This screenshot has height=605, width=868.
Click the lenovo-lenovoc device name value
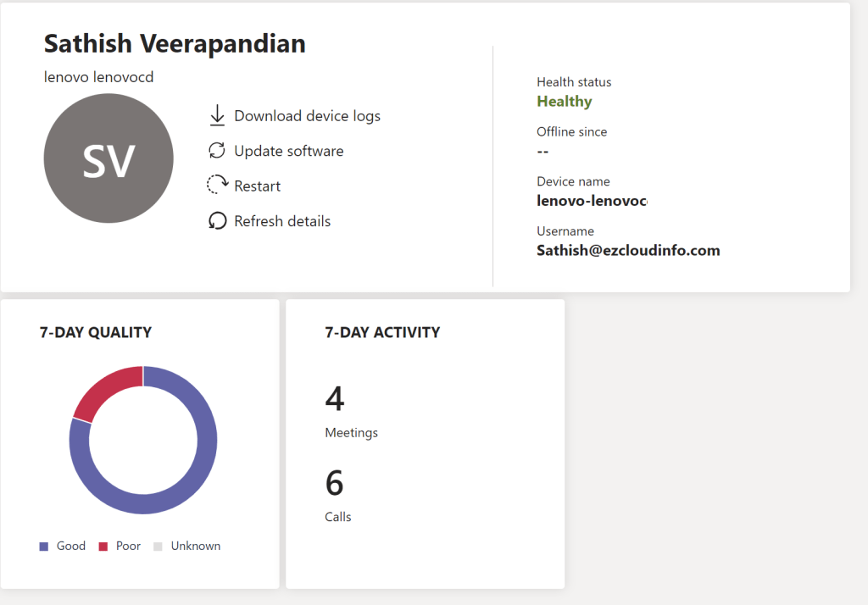pyautogui.click(x=592, y=201)
